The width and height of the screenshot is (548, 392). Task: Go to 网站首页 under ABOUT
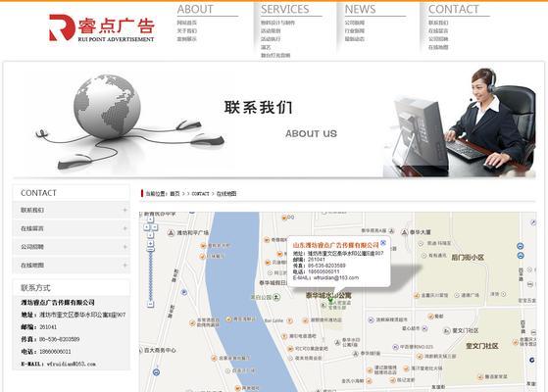pyautogui.click(x=187, y=23)
